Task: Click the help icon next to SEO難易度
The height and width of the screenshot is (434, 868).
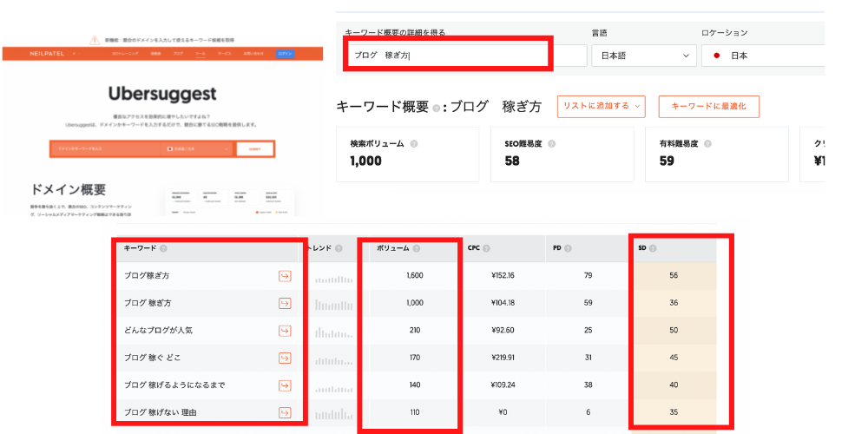Action: pyautogui.click(x=552, y=144)
